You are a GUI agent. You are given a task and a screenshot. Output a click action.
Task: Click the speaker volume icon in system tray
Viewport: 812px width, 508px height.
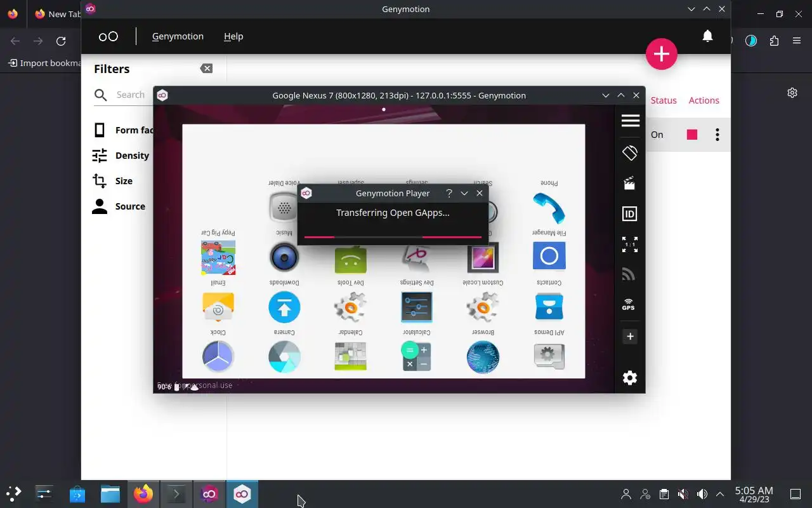click(702, 494)
